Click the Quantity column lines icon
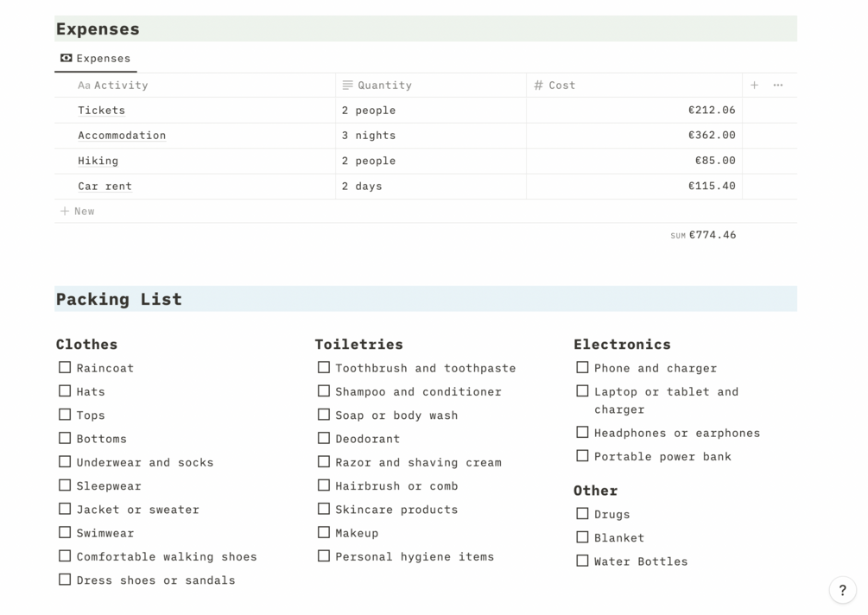 (347, 86)
